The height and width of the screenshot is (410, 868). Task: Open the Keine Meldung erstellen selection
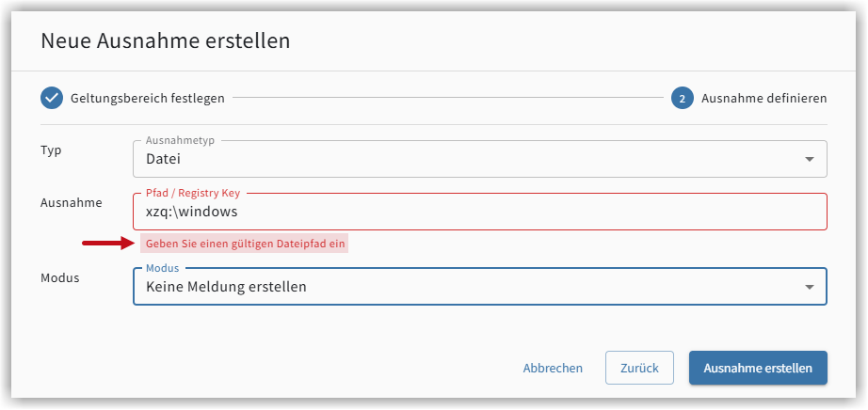pyautogui.click(x=480, y=287)
